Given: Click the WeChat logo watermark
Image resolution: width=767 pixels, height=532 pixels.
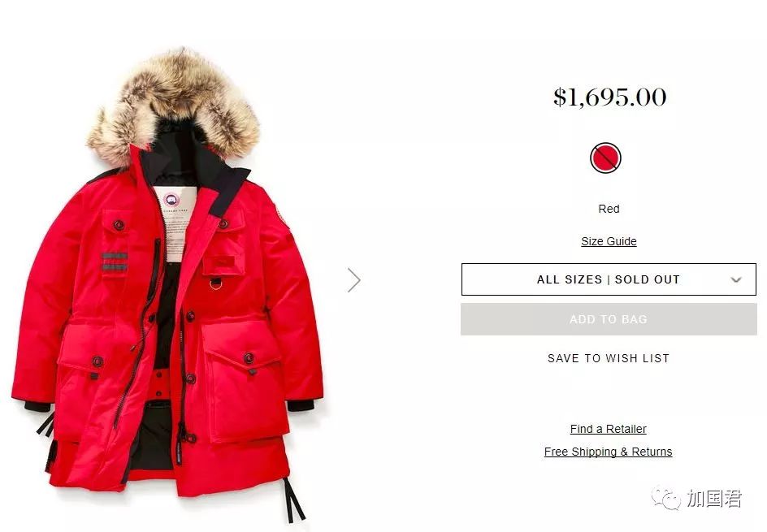Looking at the screenshot, I should (666, 498).
